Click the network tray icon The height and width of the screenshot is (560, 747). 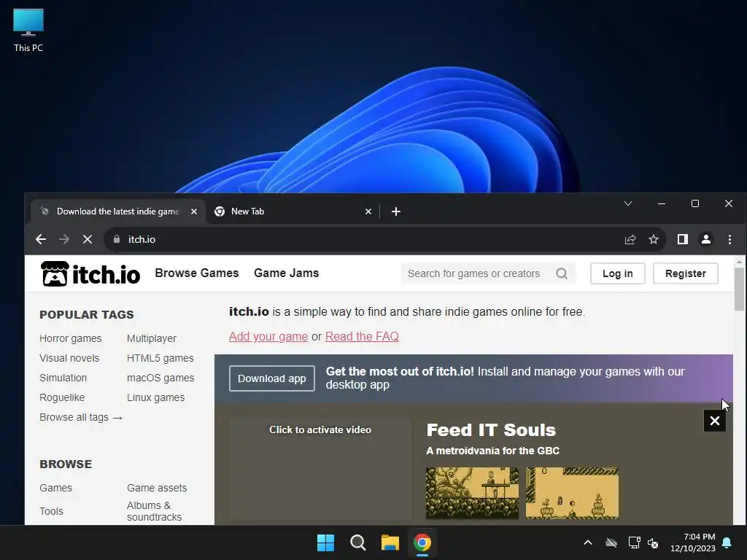coord(634,542)
